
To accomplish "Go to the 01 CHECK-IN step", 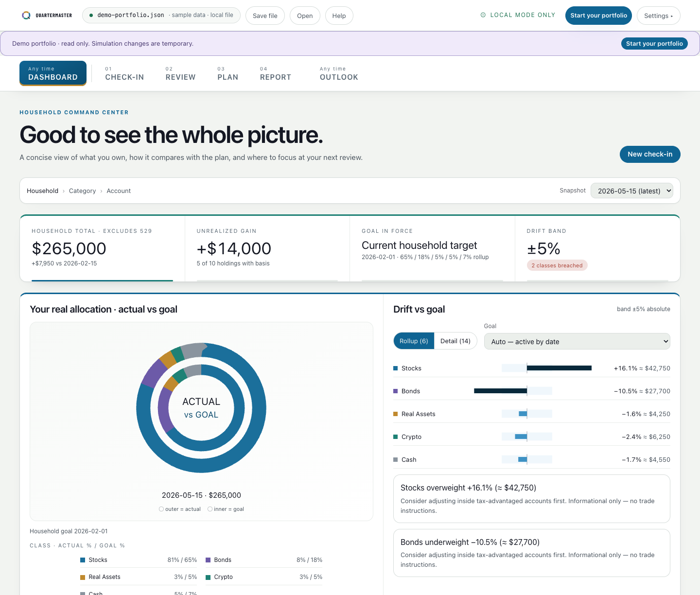I will [124, 73].
